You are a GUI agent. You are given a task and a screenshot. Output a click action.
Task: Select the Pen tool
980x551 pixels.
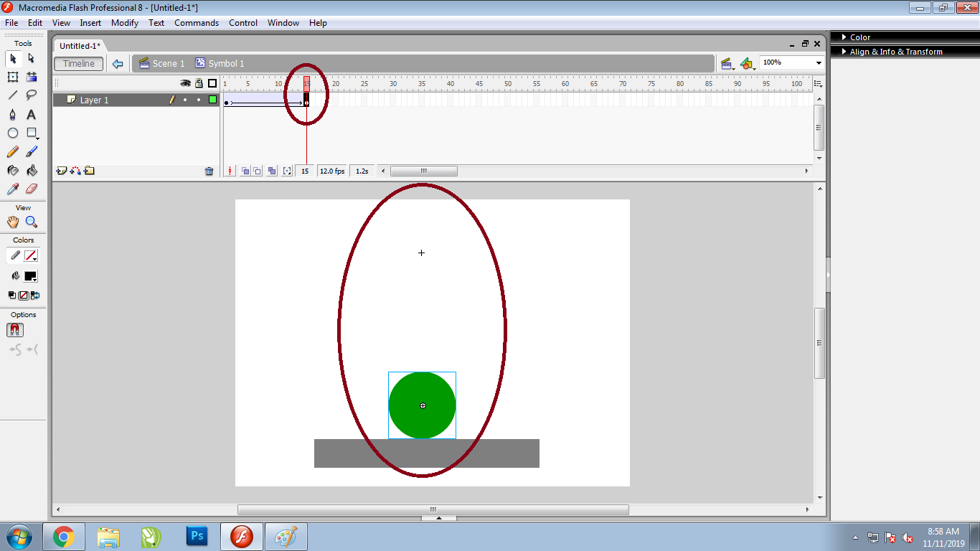13,114
